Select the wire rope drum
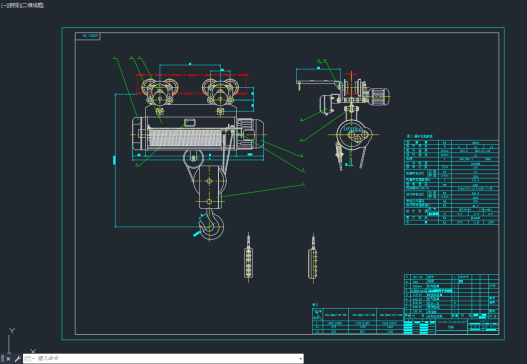The height and width of the screenshot is (364, 527). click(x=186, y=138)
